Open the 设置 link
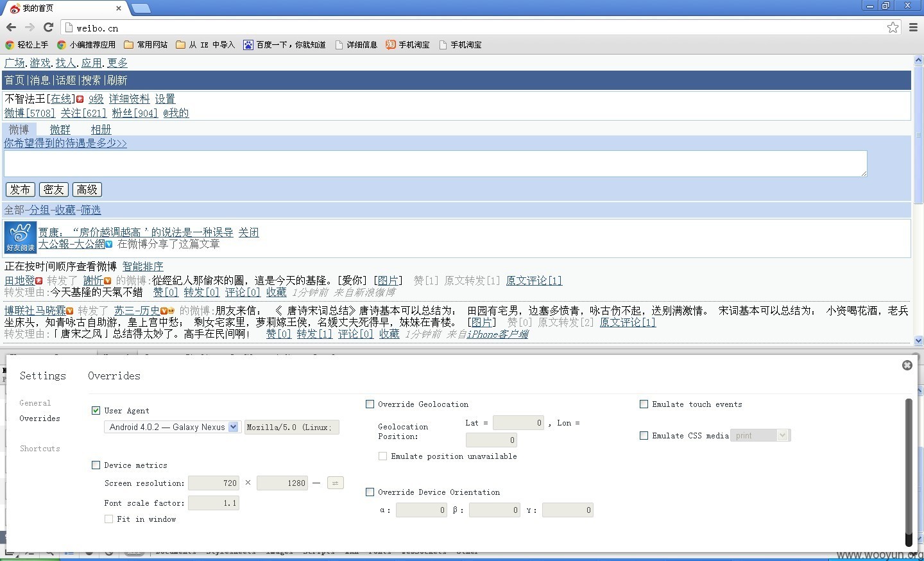 click(165, 99)
